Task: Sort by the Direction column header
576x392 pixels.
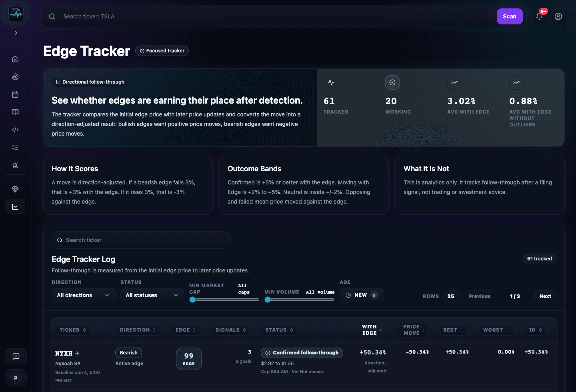Action: pos(138,330)
